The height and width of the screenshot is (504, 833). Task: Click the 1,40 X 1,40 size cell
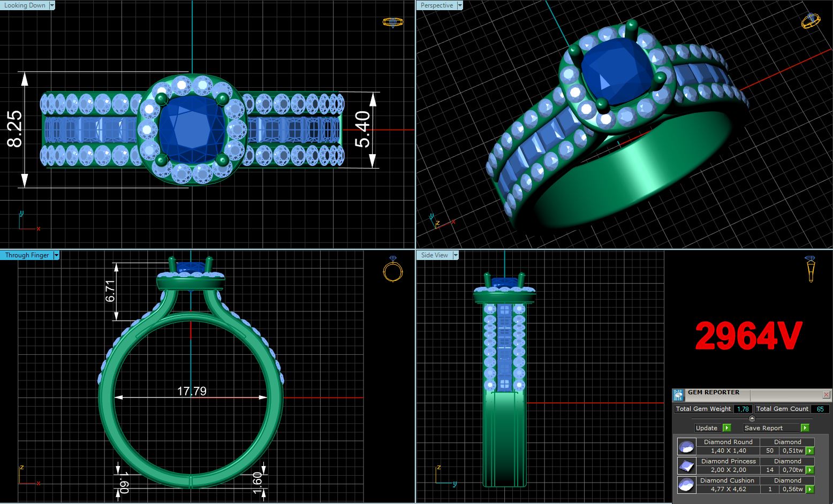(x=728, y=450)
